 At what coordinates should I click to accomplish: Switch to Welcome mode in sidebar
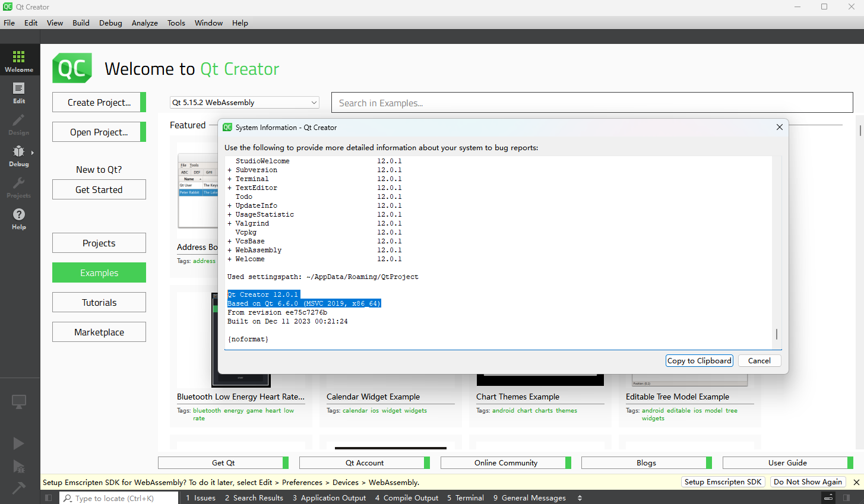click(19, 61)
